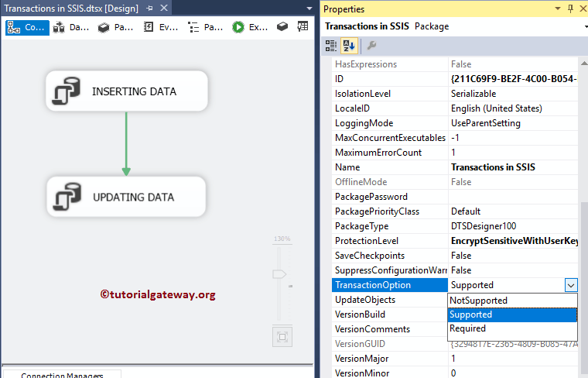Select the UPDATING DATA task
The width and height of the screenshot is (588, 378).
tap(126, 197)
